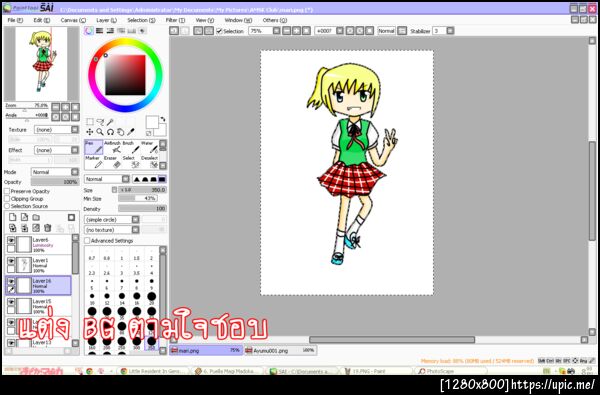Click the Undo button in the toolbar
600x395 pixels.
174,31
